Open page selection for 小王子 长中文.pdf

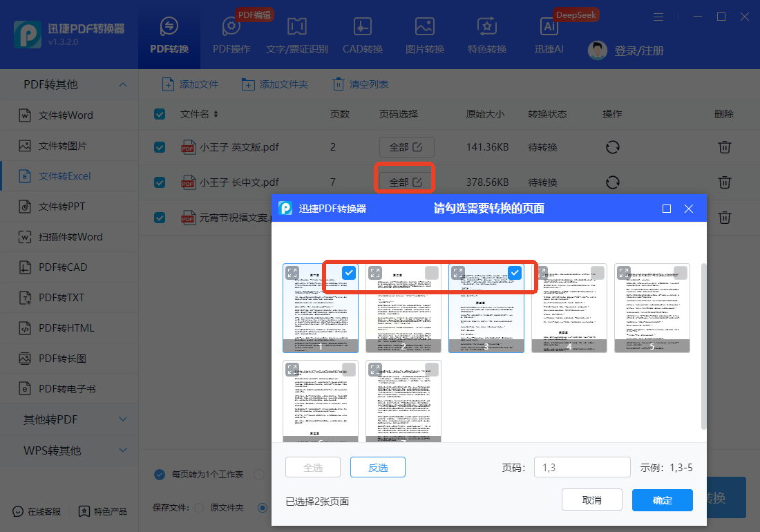pyautogui.click(x=406, y=182)
